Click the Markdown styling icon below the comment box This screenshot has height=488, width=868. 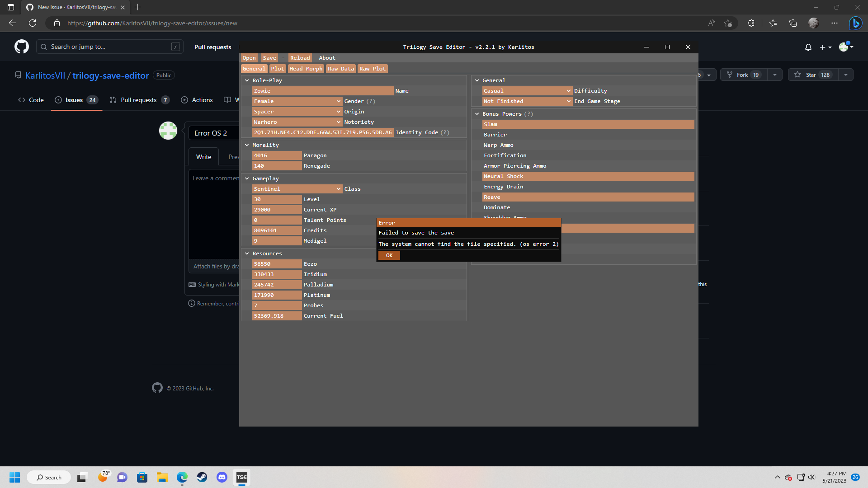click(192, 285)
